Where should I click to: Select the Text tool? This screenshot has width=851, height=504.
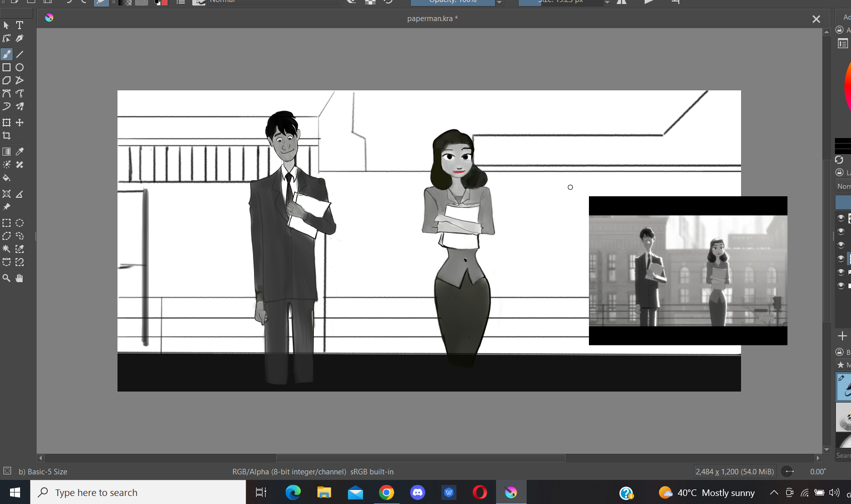click(20, 25)
